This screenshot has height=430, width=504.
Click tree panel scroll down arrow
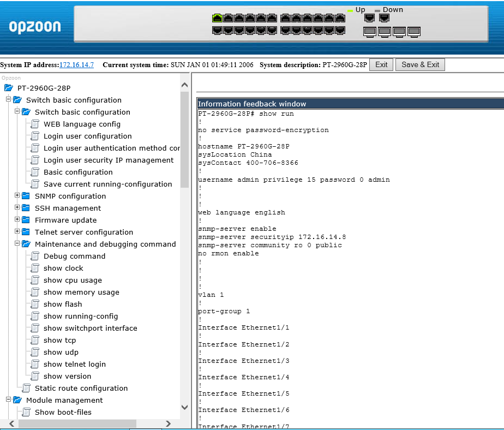184,407
